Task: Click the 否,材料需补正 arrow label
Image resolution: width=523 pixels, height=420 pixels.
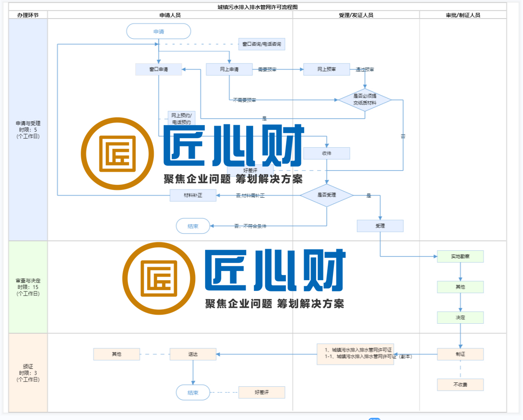Action: pyautogui.click(x=250, y=196)
